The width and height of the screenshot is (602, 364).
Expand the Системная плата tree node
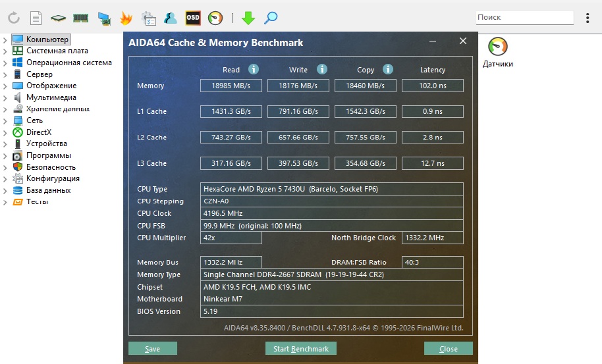tap(5, 51)
